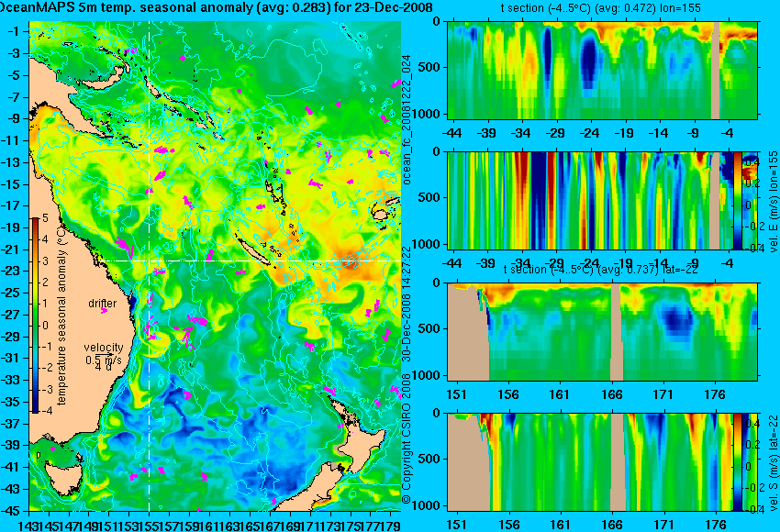The width and height of the screenshot is (780, 532).
Task: Click the temperature section plot for lon=155
Action: point(602,70)
